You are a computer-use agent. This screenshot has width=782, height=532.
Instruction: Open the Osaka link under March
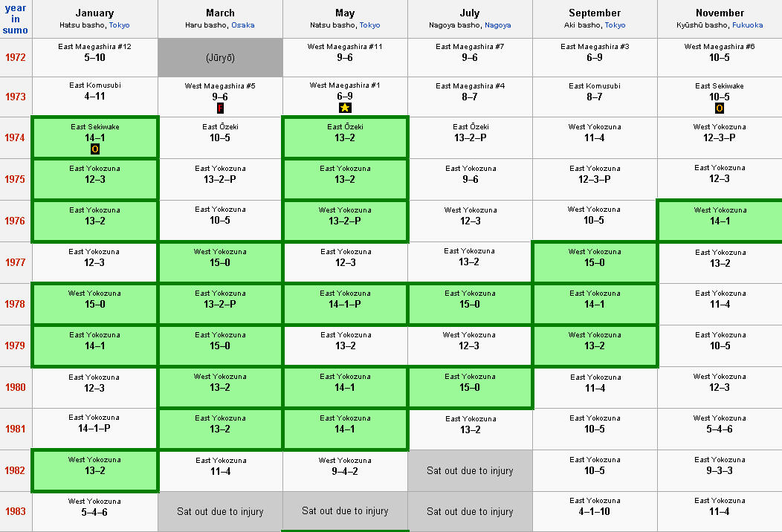click(x=243, y=25)
